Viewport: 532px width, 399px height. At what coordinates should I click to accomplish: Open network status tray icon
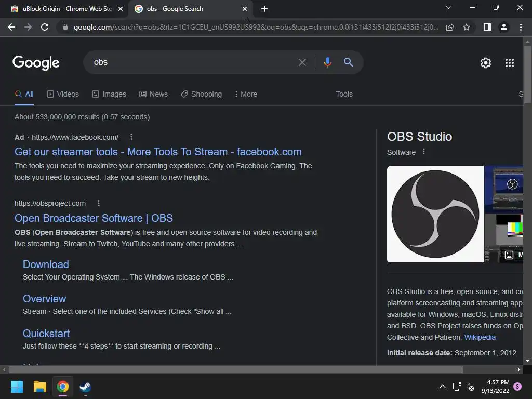tap(457, 387)
